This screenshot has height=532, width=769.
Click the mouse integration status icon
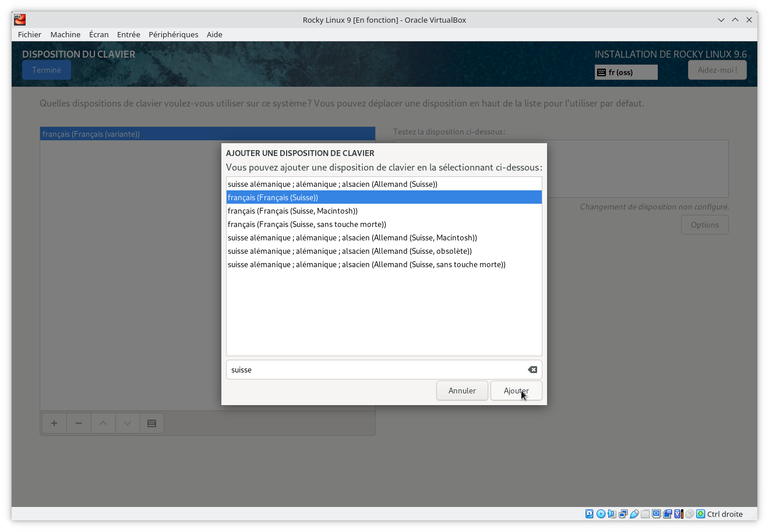point(689,514)
